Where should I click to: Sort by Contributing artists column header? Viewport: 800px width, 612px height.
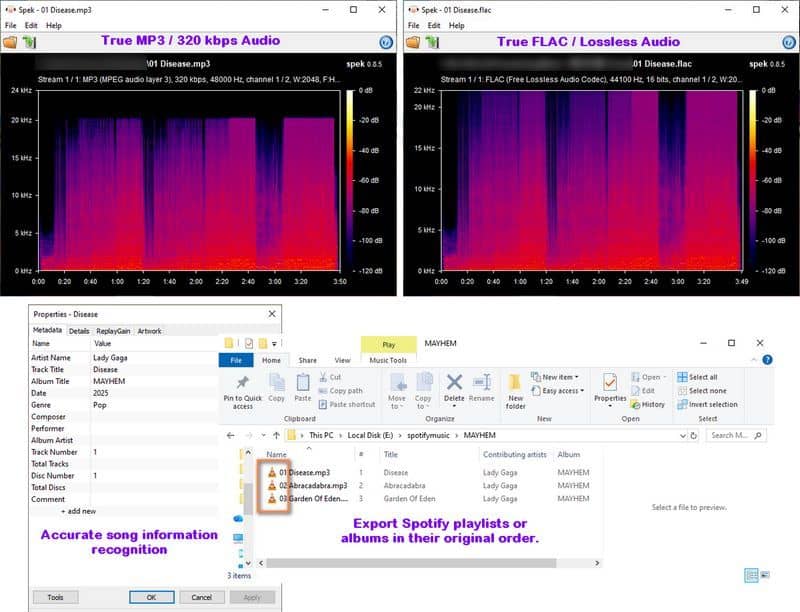click(515, 454)
